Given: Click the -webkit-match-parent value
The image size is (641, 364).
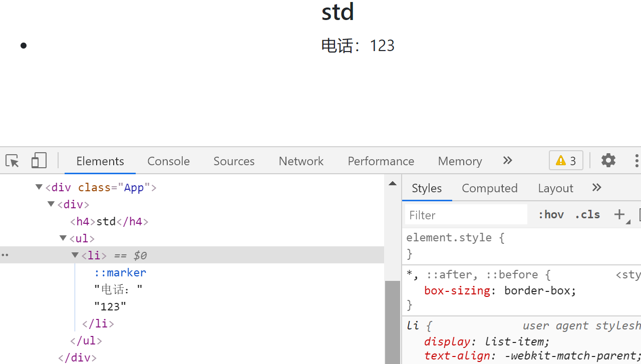Looking at the screenshot, I should coord(570,355).
